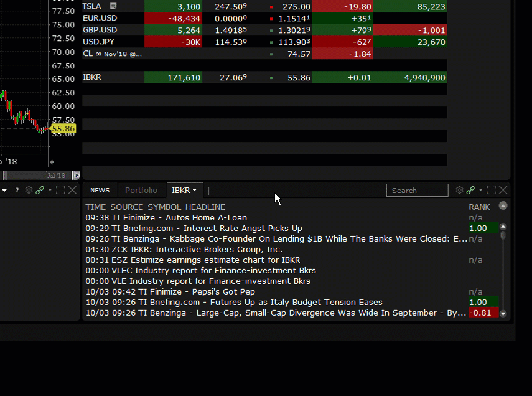532x396 pixels.
Task: Jump to top of news list icon
Action: click(x=503, y=205)
